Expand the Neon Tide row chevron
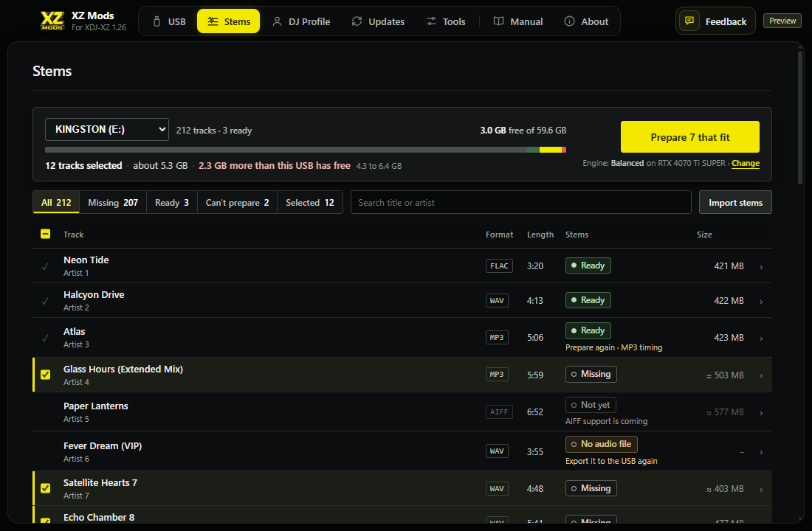 point(761,267)
